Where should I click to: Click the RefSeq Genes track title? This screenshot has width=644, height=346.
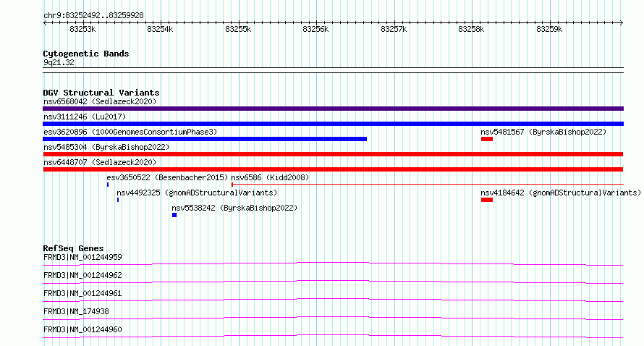pos(73,248)
